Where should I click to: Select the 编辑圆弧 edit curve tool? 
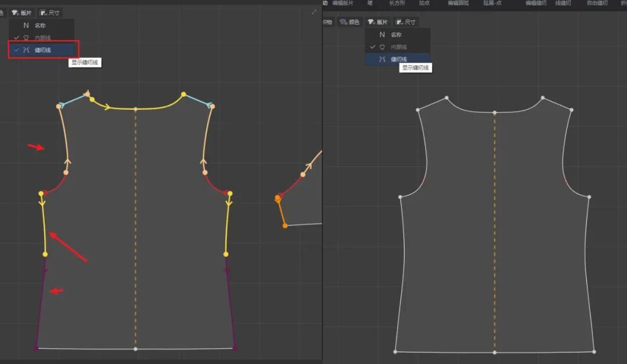coord(458,3)
